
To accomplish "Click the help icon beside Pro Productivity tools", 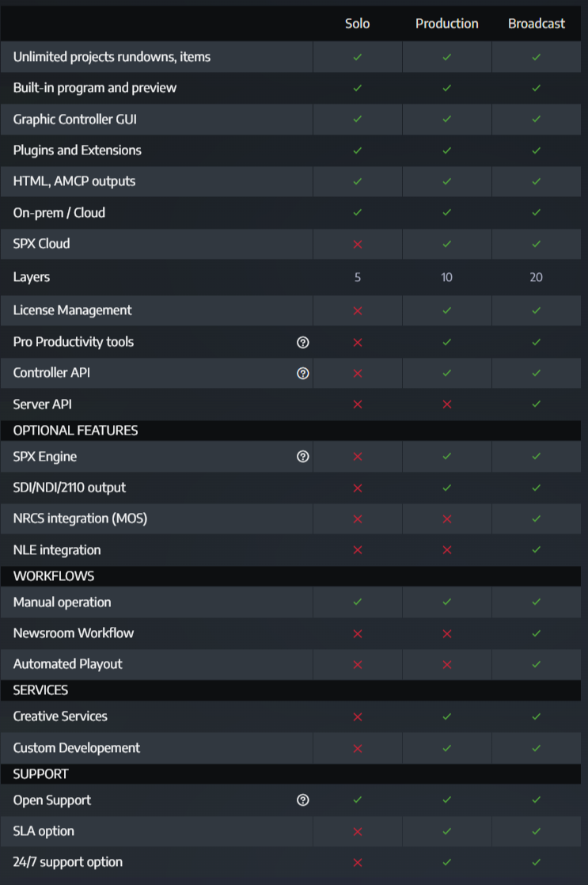I will point(302,342).
